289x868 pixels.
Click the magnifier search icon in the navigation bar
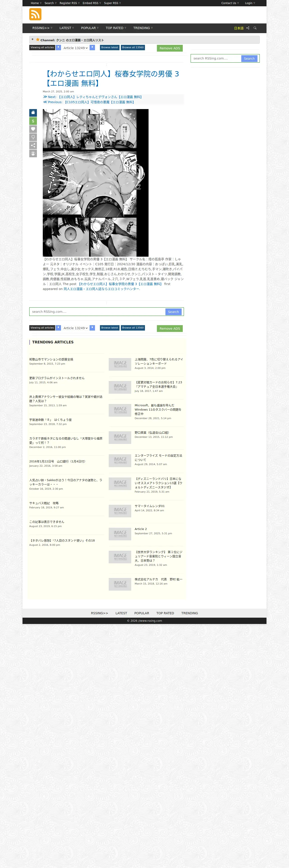click(255, 28)
